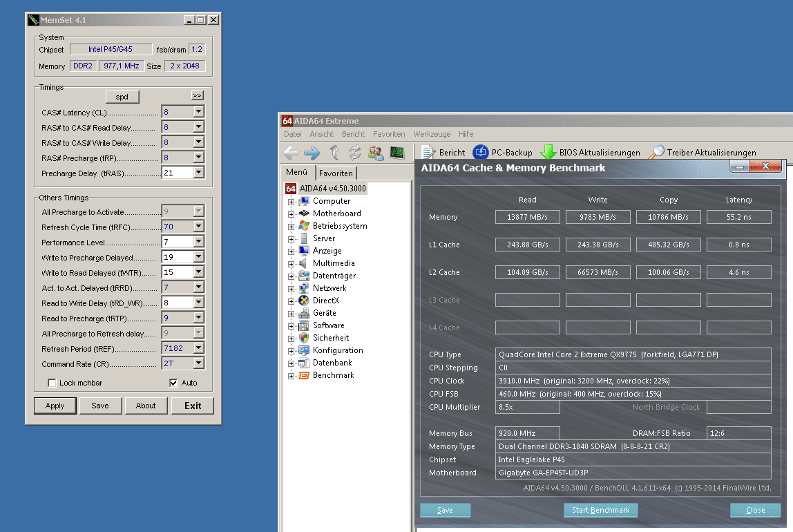Click the Exit button in MemSet

193,406
